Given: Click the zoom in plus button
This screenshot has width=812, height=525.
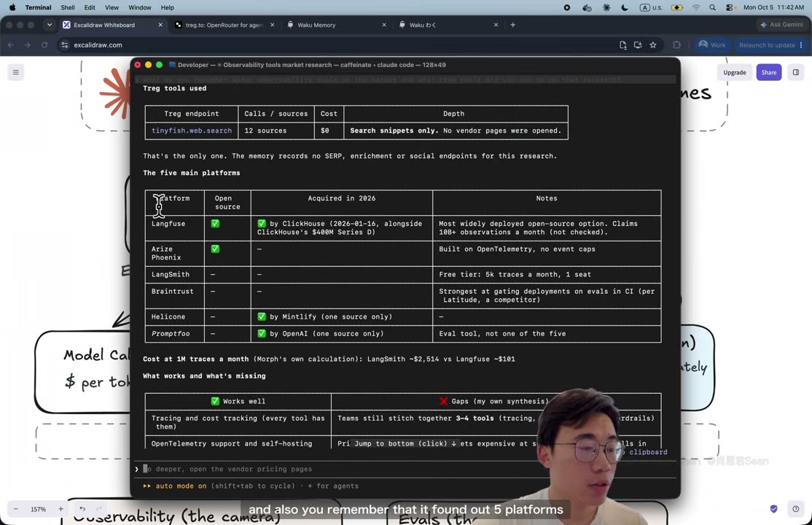Looking at the screenshot, I should tap(60, 509).
